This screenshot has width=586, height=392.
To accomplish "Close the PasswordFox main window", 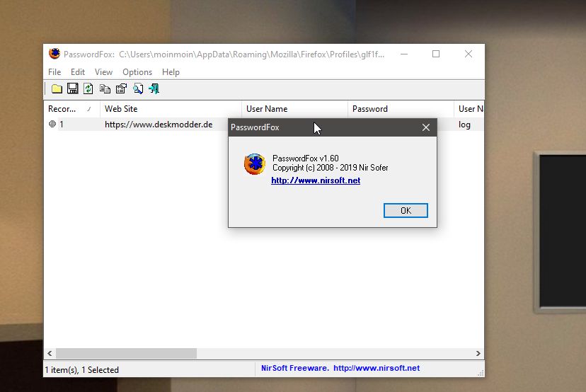I will coord(469,54).
